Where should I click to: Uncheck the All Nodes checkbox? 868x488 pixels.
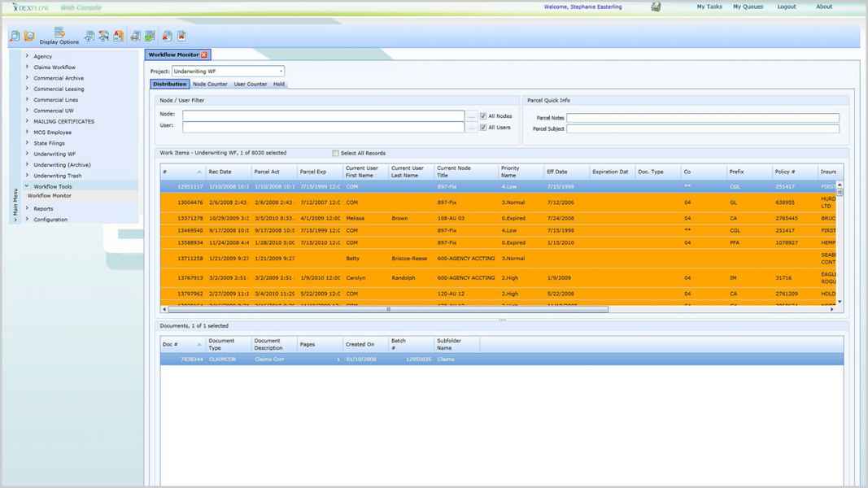(483, 116)
